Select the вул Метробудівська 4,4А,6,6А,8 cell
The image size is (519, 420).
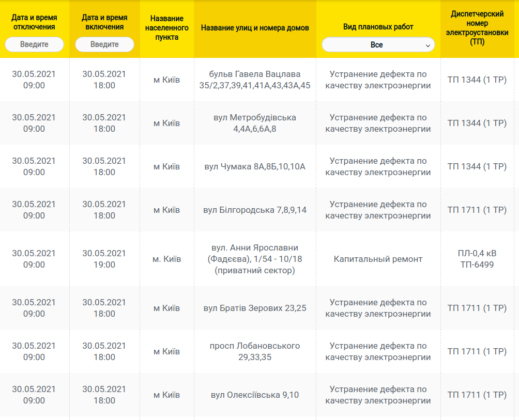(255, 123)
